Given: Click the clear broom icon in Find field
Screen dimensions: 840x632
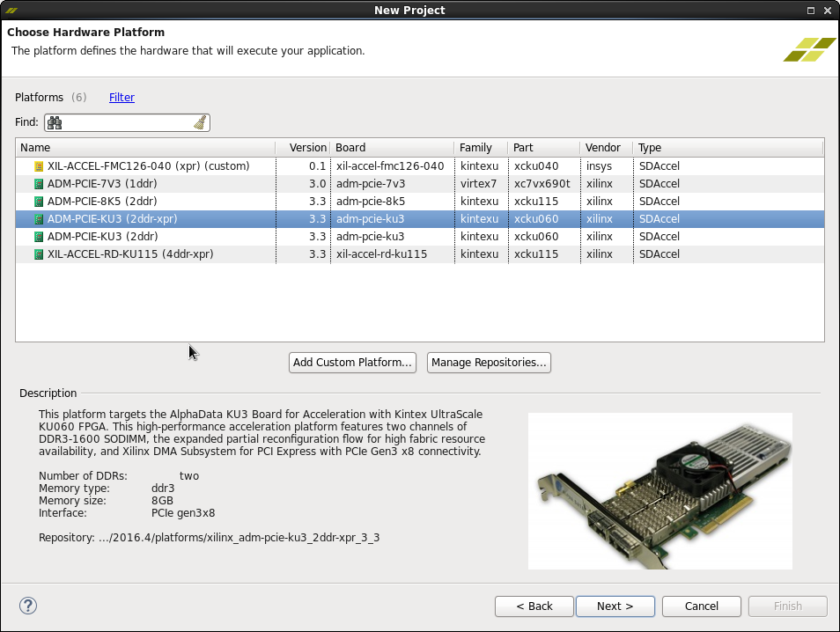Looking at the screenshot, I should [200, 123].
